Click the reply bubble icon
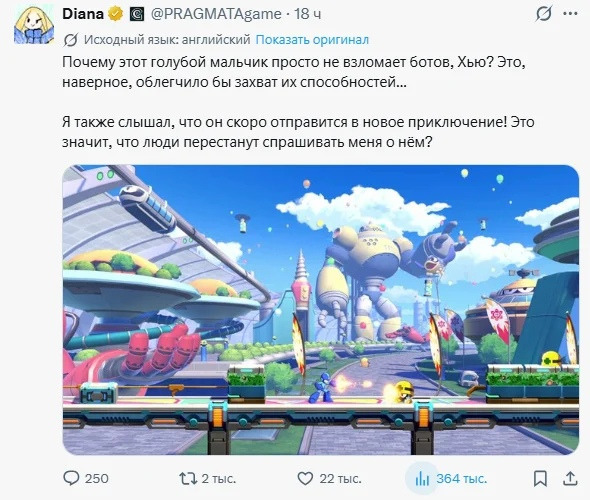 pyautogui.click(x=71, y=479)
